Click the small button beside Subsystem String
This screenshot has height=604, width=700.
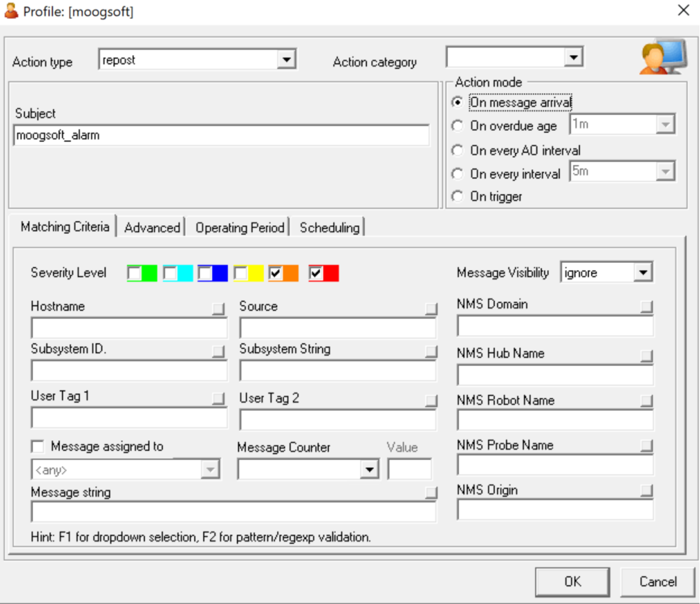[431, 351]
